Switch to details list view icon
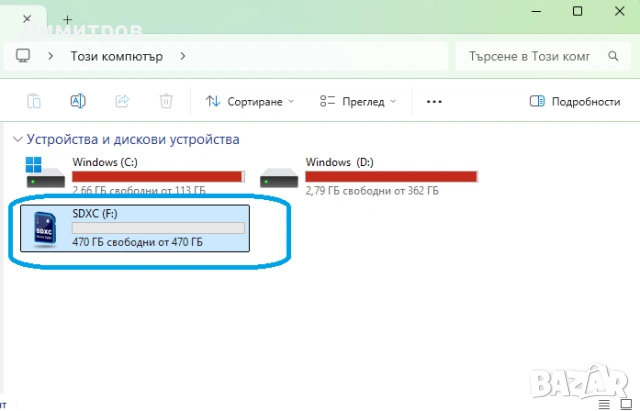This screenshot has height=411, width=640. [x=604, y=404]
